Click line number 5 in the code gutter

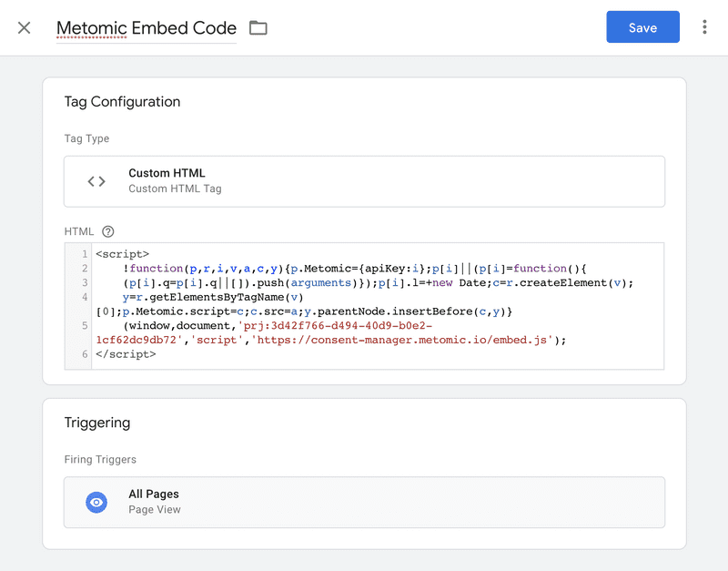(85, 326)
